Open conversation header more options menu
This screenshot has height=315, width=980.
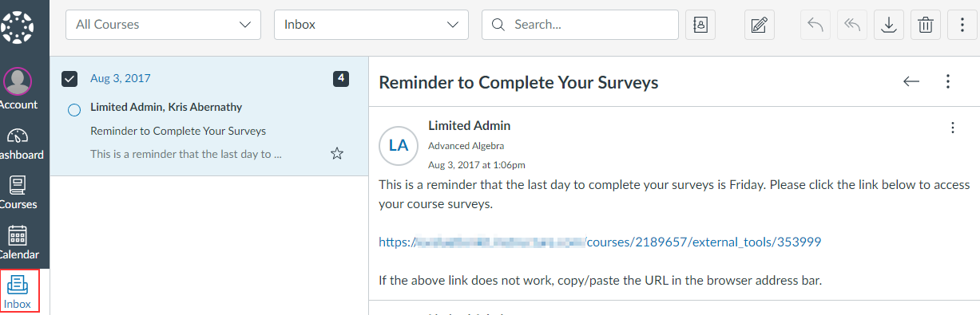(x=948, y=81)
